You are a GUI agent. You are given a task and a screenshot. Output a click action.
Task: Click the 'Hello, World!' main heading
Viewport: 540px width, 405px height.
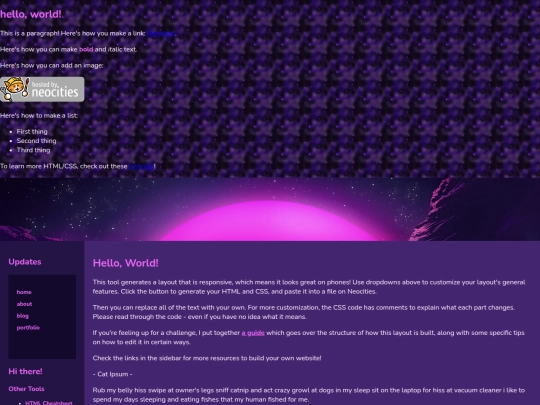(x=126, y=263)
